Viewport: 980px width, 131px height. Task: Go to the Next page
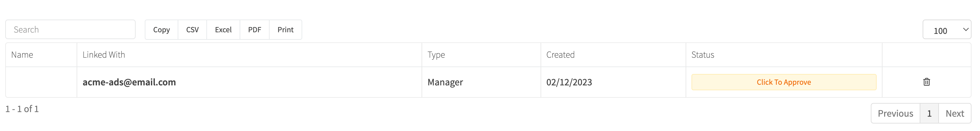click(955, 113)
